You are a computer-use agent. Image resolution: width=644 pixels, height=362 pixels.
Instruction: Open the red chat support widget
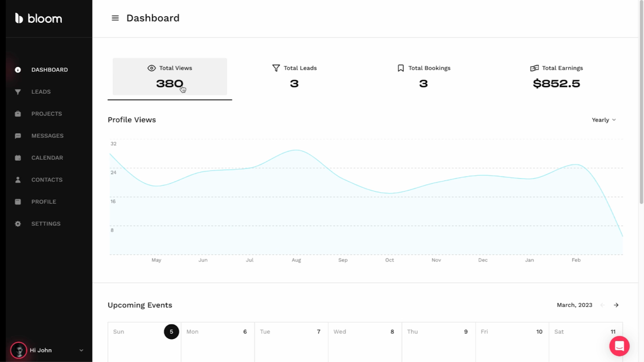[x=619, y=346]
